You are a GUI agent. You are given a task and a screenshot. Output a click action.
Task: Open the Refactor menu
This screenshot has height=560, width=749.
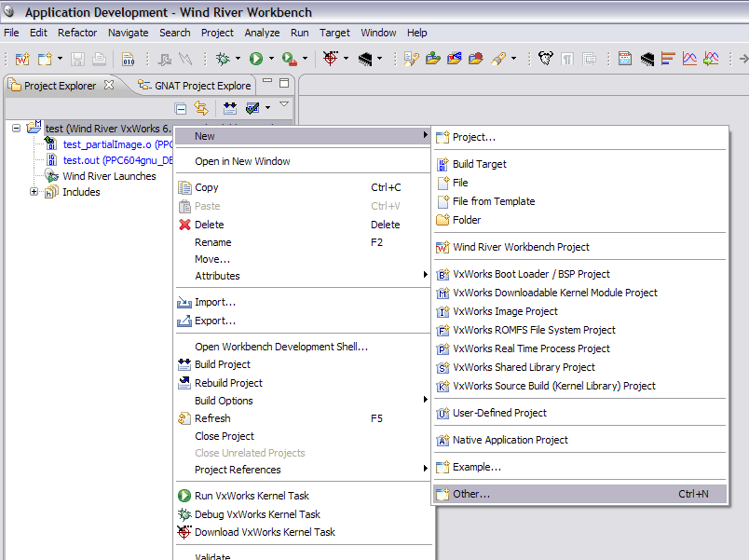tap(77, 33)
